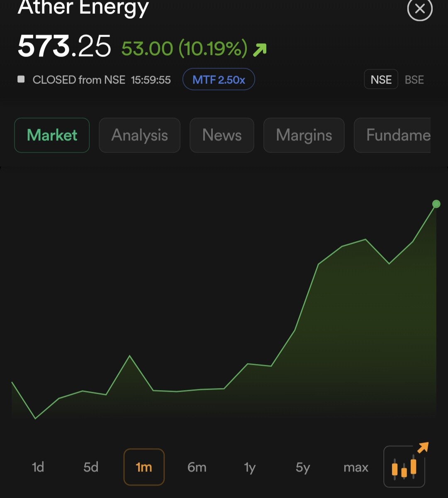Select the NSE exchange option

381,80
